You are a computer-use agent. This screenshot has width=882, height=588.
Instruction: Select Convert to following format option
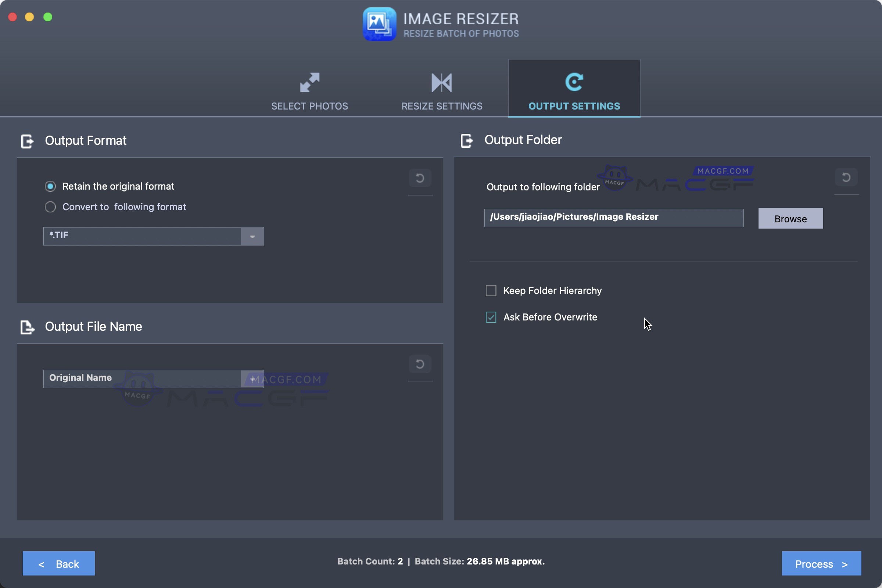coord(50,207)
